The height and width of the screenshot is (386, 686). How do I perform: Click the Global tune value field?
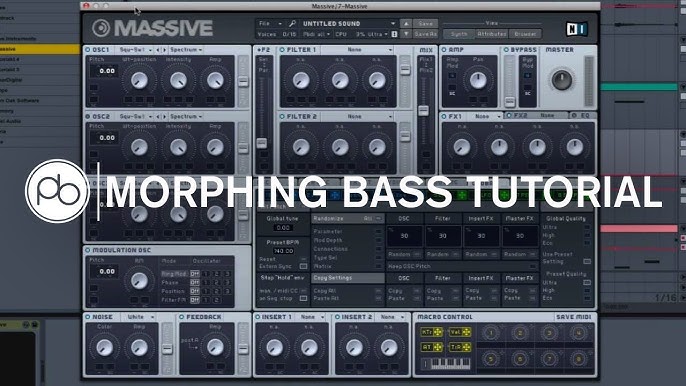[283, 228]
